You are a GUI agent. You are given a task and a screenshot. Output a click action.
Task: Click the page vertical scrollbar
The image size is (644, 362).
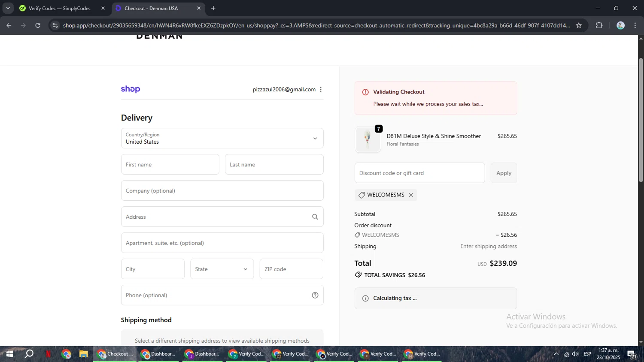[x=641, y=120]
